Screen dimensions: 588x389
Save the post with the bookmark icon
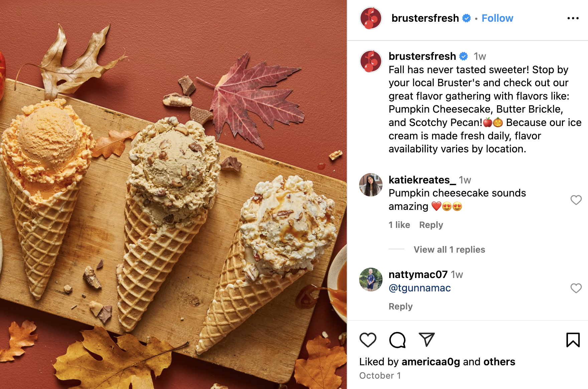point(573,340)
